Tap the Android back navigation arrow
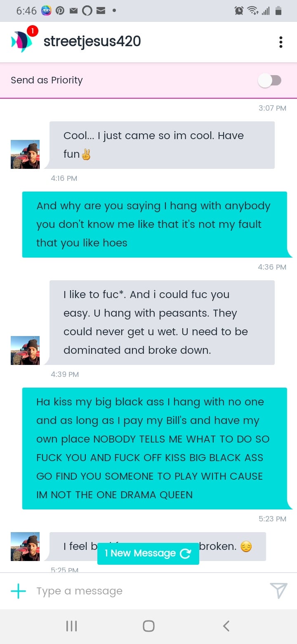 click(x=226, y=626)
